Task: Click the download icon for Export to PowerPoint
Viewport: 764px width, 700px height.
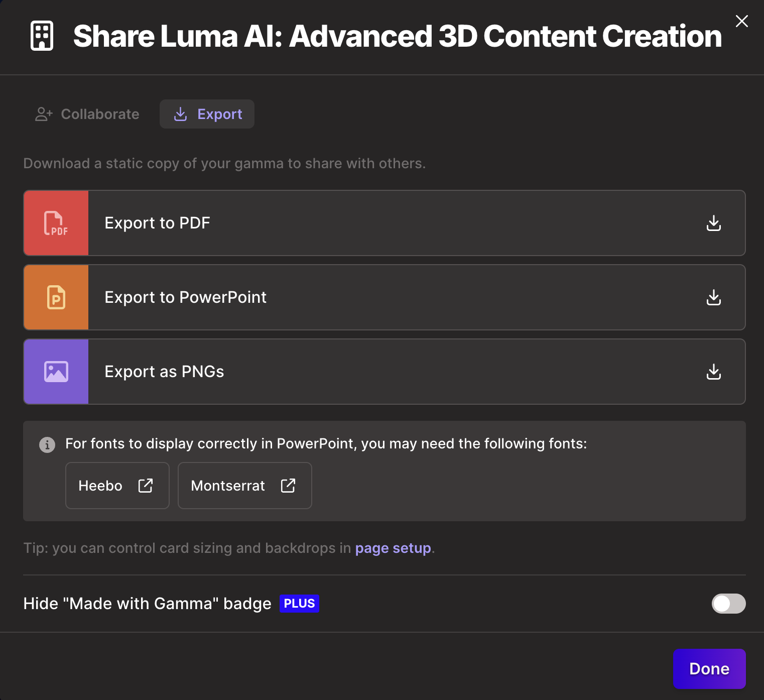Action: (x=713, y=297)
